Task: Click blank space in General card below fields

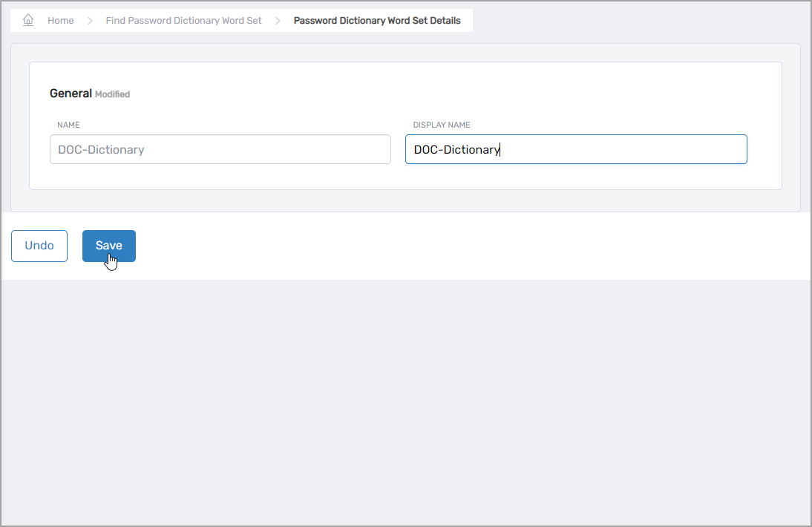Action: click(405, 177)
